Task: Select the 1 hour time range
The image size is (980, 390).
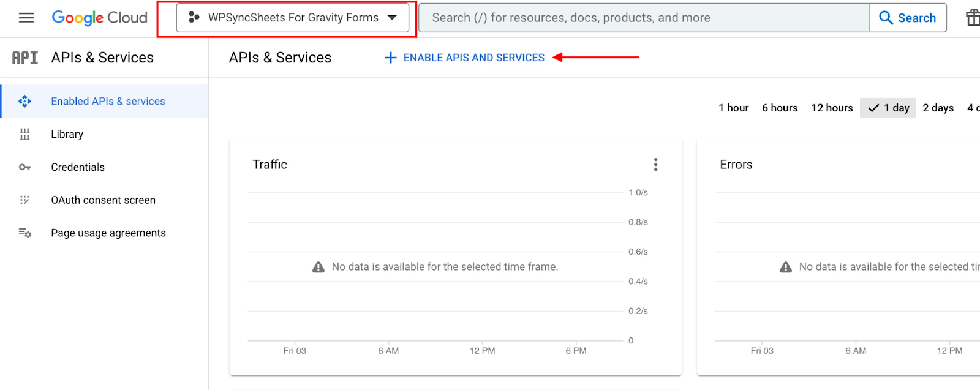Action: pos(733,108)
